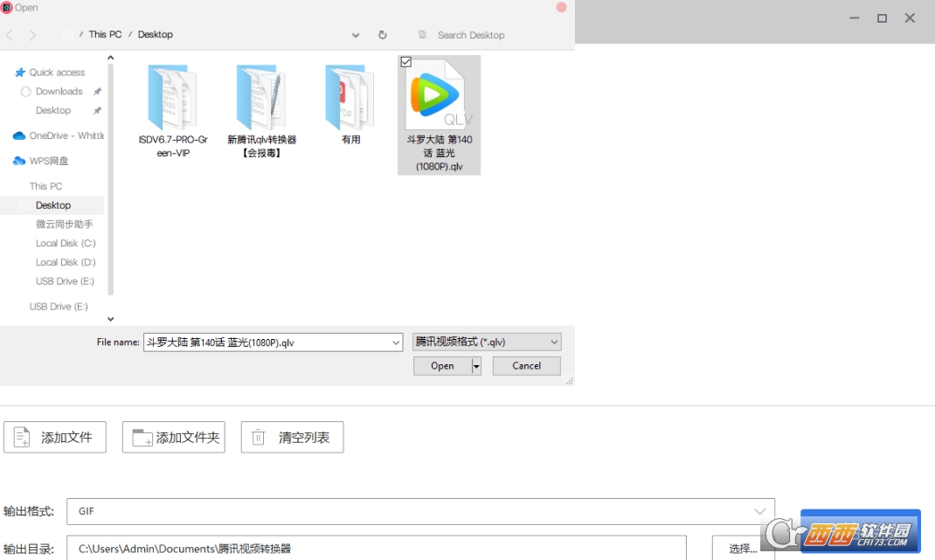Screen dimensions: 935x560
Task: Click the OneDrive cloud icon in the sidebar
Action: (x=19, y=135)
